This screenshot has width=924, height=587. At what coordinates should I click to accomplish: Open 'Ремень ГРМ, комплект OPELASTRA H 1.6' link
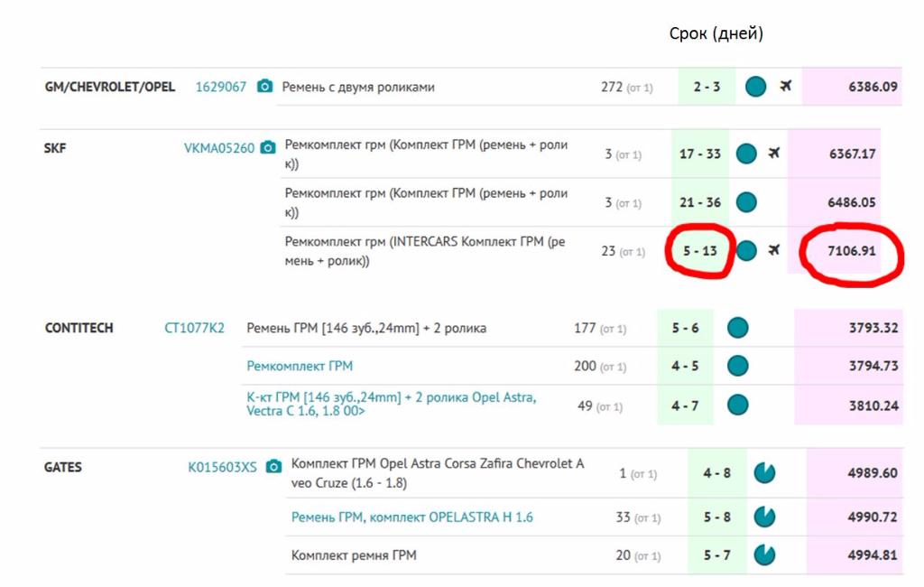411,517
